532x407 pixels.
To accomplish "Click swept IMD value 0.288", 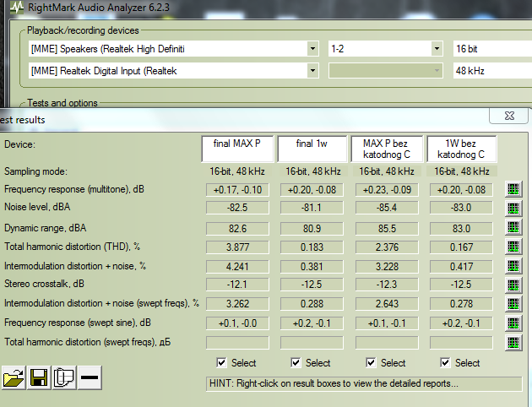I will 312,304.
